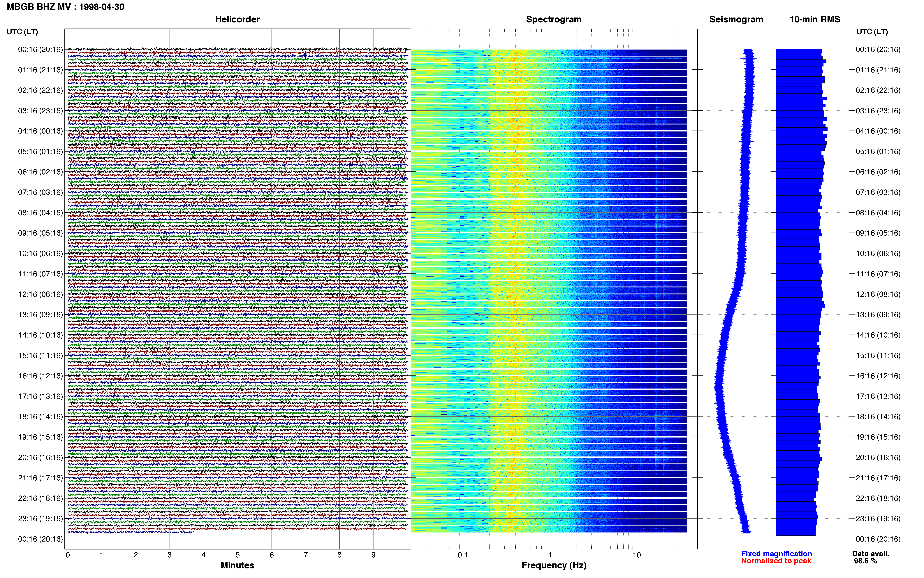Click the '0' tick on the Minutes axis

[68, 555]
